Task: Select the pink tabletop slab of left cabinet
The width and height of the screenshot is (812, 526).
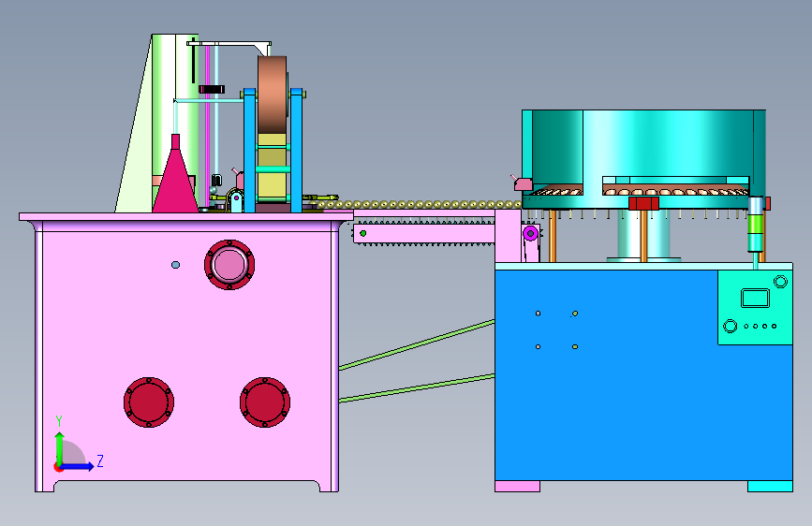Action: click(186, 216)
